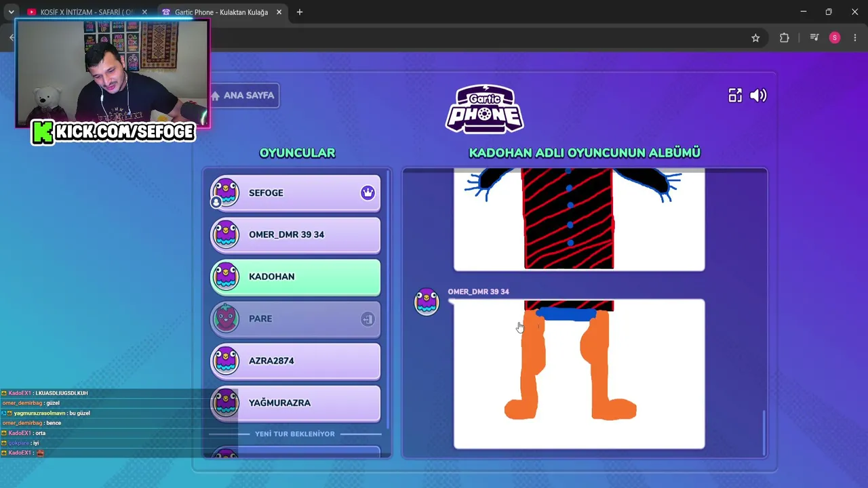868x488 pixels.
Task: Bookmark this page with the star icon
Action: coord(755,38)
